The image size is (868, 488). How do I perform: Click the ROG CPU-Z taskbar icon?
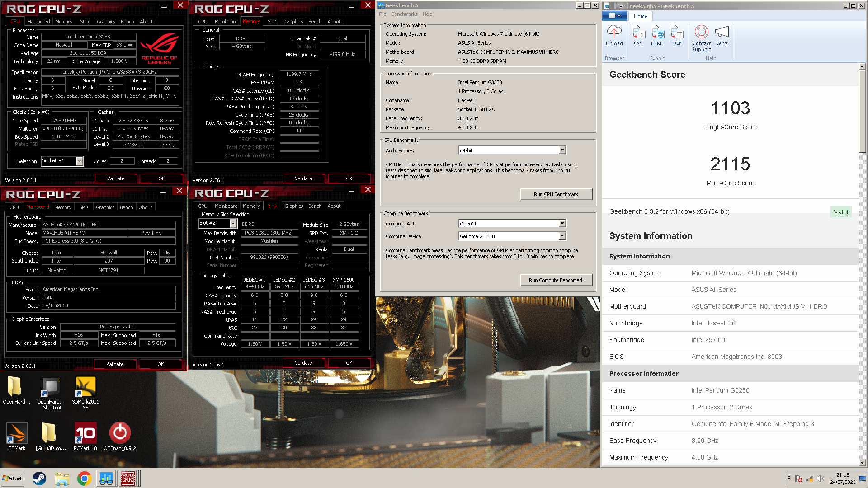(128, 479)
